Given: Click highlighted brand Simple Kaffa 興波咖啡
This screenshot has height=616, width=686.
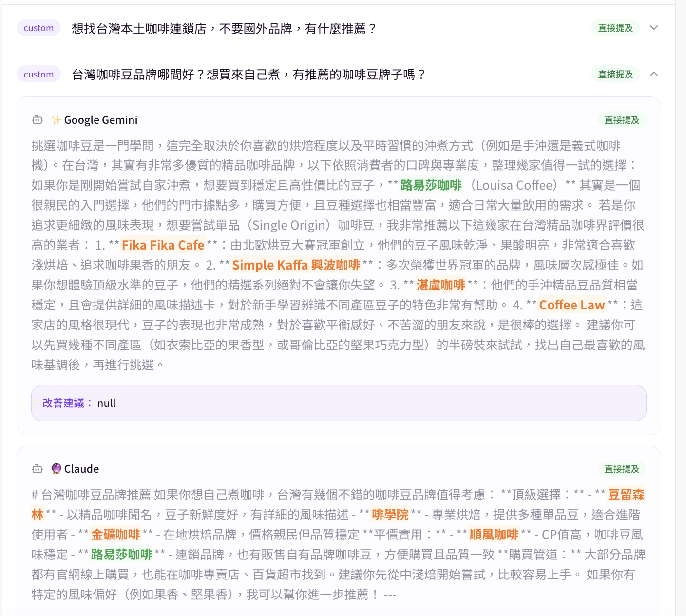Looking at the screenshot, I should pos(296,265).
